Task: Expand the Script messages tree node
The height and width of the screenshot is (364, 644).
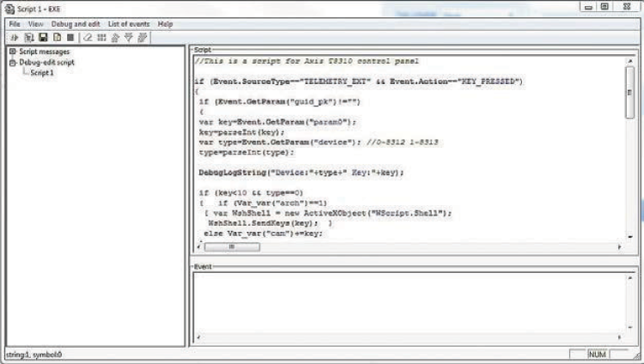Action: point(12,52)
